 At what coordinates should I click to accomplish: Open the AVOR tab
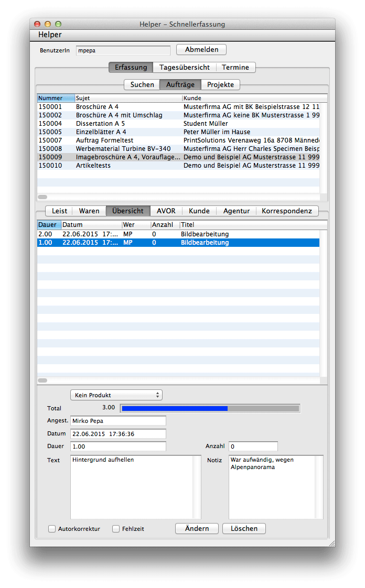166,211
